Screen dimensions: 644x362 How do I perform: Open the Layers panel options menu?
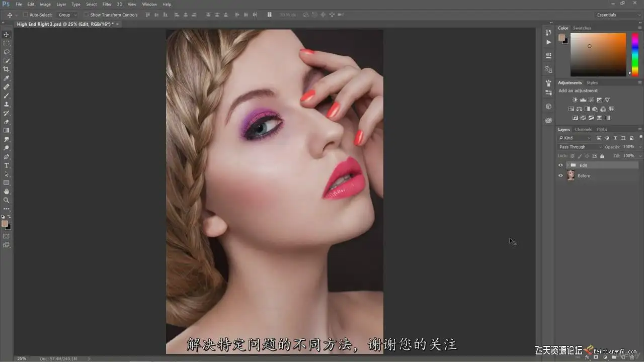tap(640, 129)
